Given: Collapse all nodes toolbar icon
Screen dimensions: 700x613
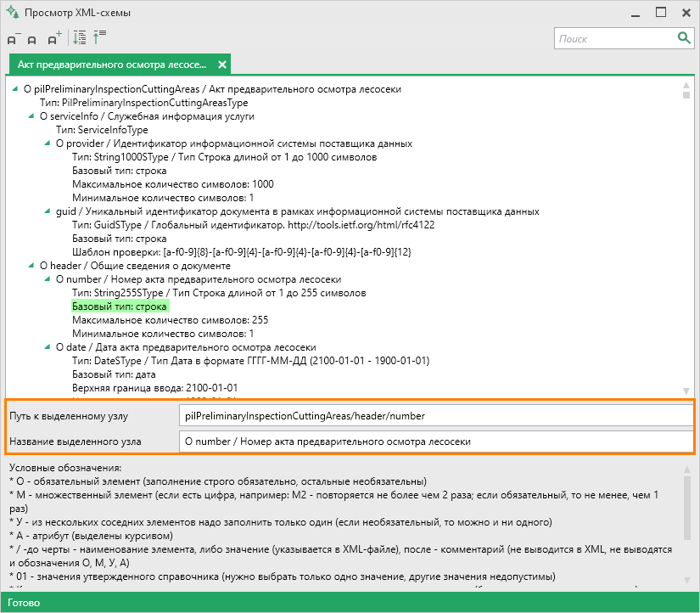Looking at the screenshot, I should click(99, 37).
